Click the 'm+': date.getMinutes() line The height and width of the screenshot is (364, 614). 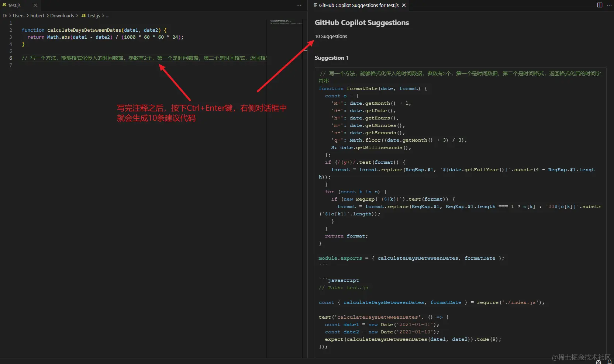(368, 125)
